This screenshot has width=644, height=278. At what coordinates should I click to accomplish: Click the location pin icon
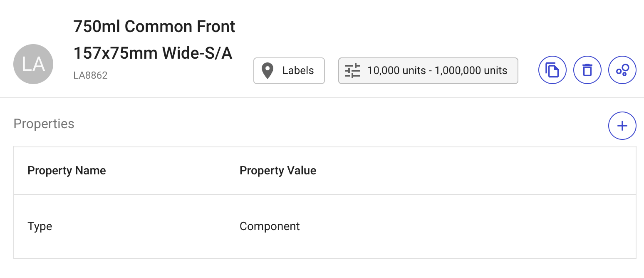tap(267, 71)
